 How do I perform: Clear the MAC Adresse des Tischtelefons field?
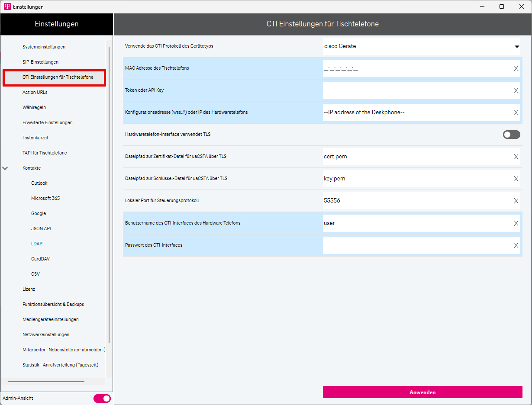point(516,68)
